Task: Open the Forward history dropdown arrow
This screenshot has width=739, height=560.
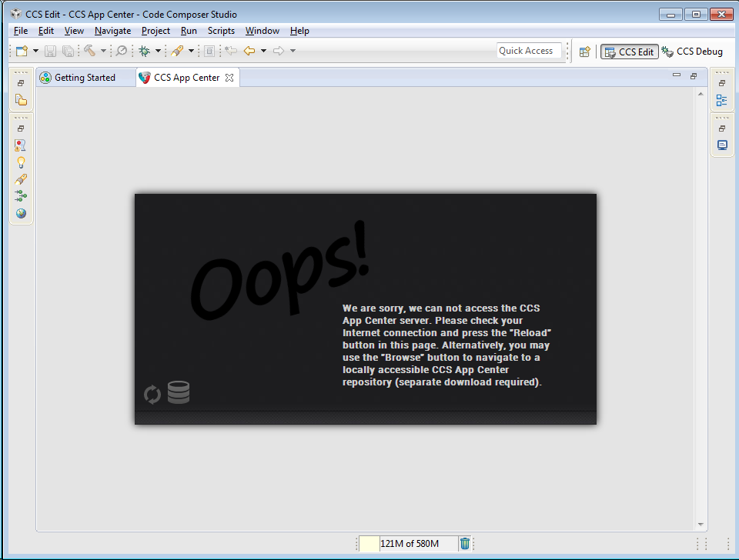Action: [293, 51]
